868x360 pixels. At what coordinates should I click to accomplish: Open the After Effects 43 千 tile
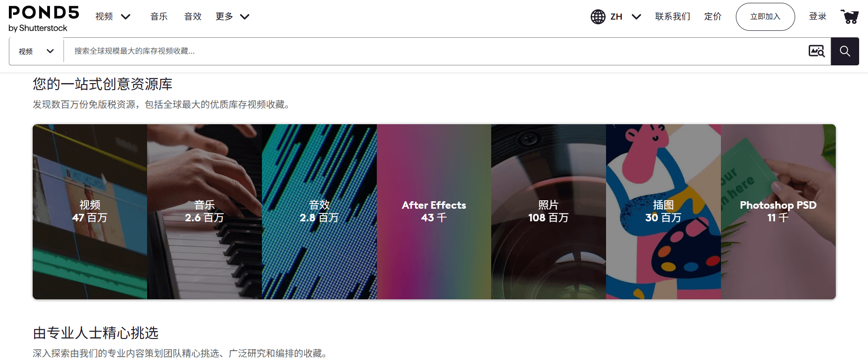pyautogui.click(x=434, y=212)
